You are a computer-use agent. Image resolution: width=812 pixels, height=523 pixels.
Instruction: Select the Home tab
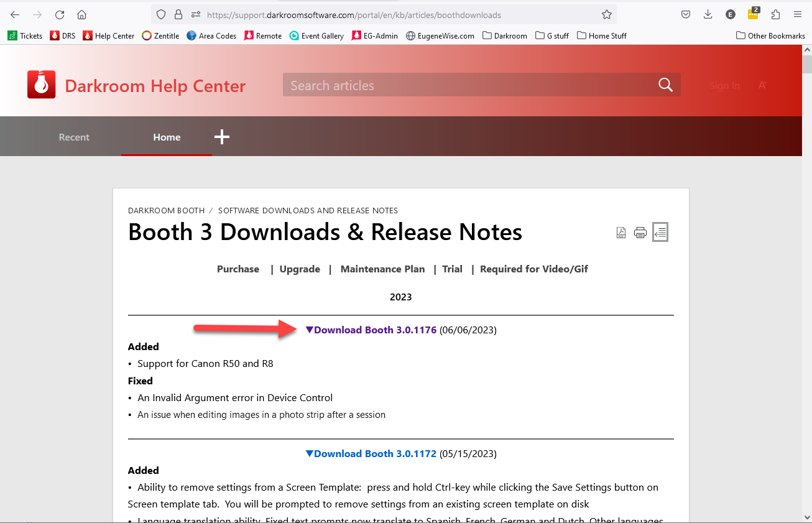167,137
